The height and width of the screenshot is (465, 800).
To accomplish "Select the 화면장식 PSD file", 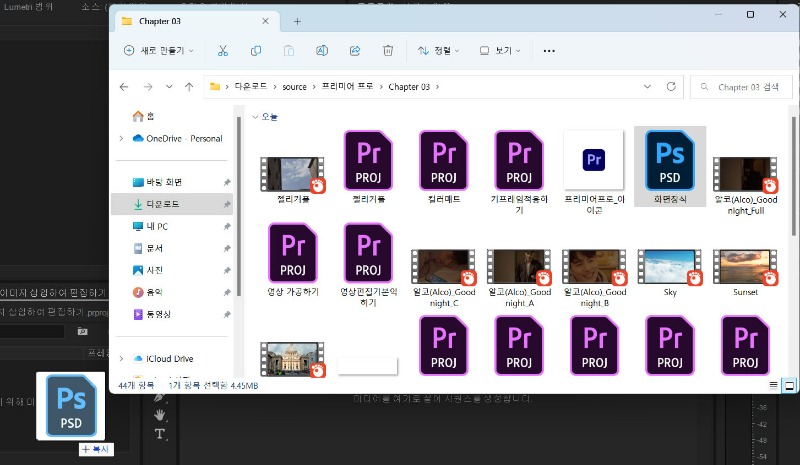I will click(x=670, y=166).
